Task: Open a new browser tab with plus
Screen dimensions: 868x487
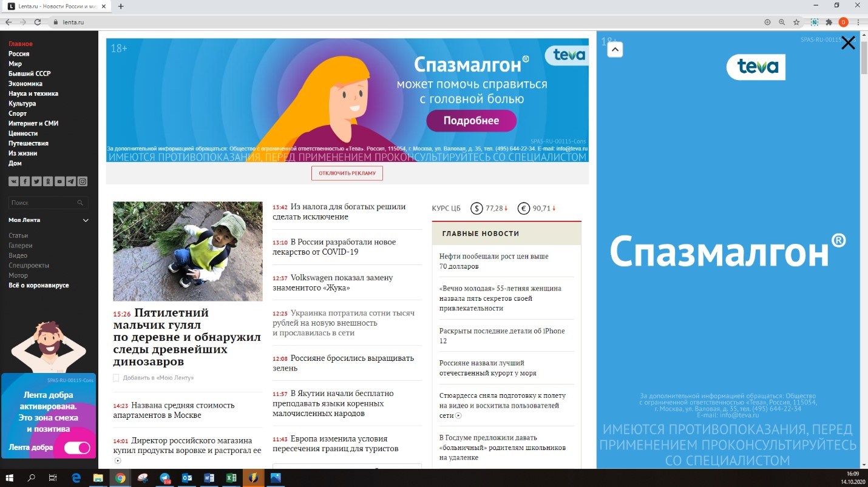Action: [x=121, y=6]
